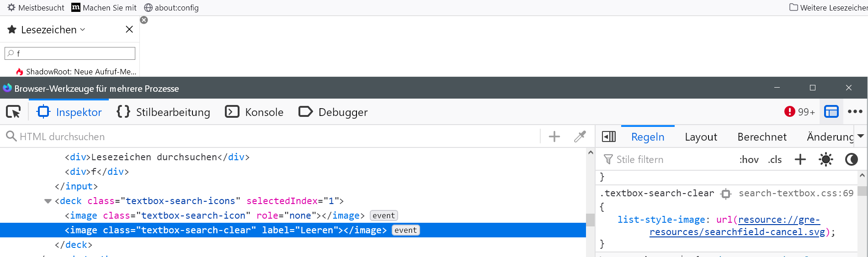Open the three-dot toolbox options menu
Viewport: 868px width, 257px height.
click(x=855, y=112)
